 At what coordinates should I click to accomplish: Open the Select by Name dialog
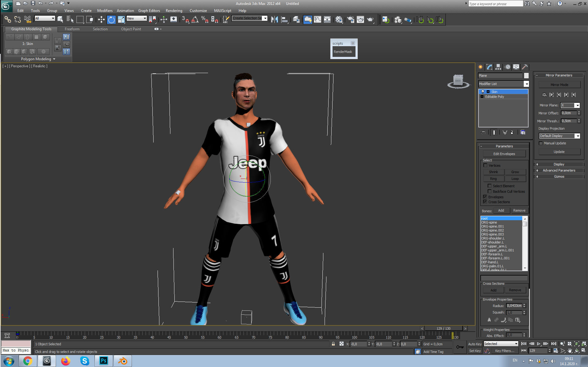[x=70, y=20]
